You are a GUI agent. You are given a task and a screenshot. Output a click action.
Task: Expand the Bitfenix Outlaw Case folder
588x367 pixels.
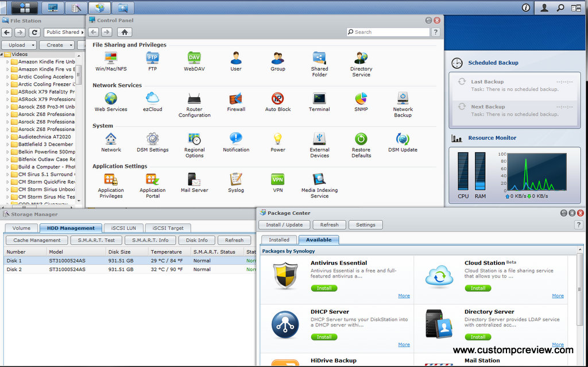7,160
